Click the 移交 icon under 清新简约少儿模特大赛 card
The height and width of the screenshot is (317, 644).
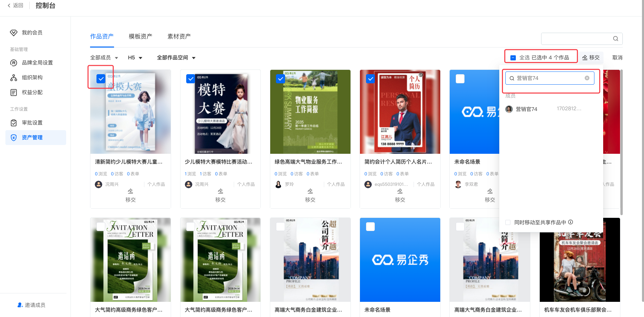[x=131, y=192]
